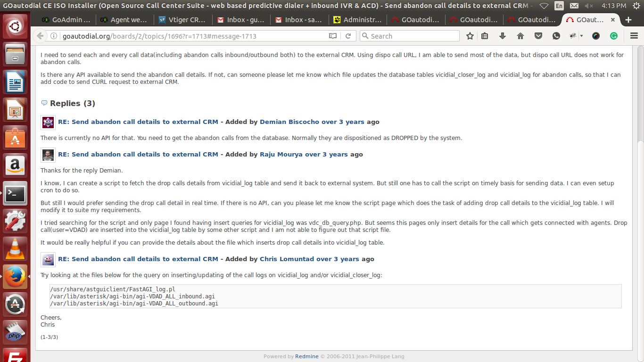Click 'over 3 years' link in Demian's reply

click(x=343, y=122)
